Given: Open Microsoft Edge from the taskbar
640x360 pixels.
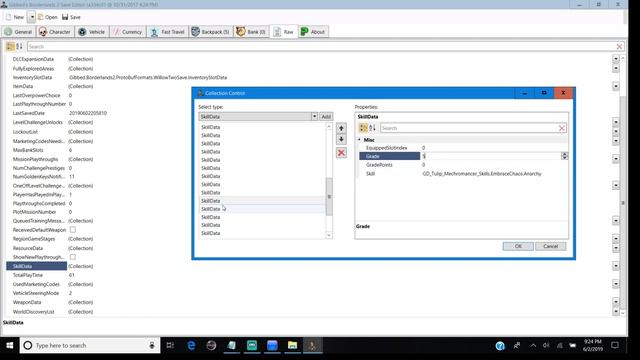Looking at the screenshot, I should (191, 345).
